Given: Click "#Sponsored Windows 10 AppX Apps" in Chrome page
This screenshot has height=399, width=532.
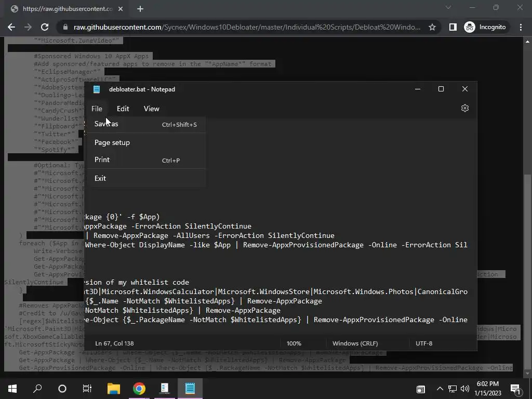Looking at the screenshot, I should point(91,56).
